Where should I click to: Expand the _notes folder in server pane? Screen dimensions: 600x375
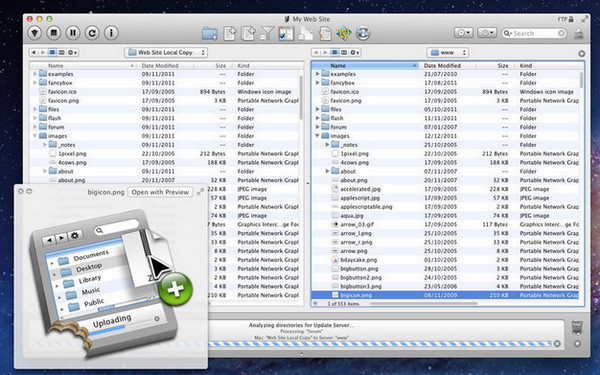(x=327, y=145)
